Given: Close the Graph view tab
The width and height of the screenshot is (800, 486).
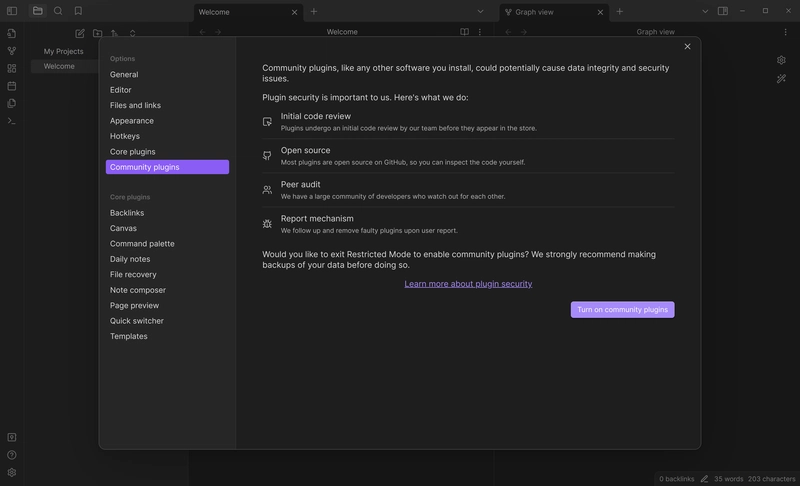Looking at the screenshot, I should pos(600,12).
